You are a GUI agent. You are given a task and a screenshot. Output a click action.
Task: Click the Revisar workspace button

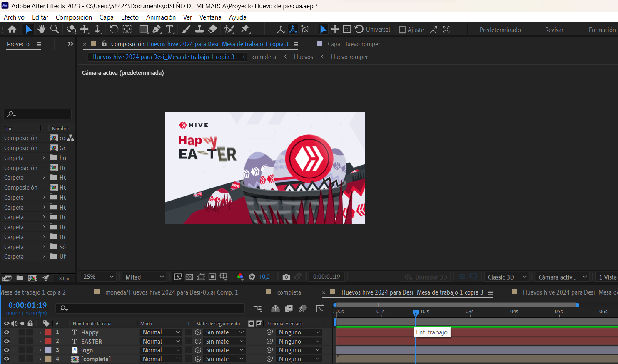554,30
